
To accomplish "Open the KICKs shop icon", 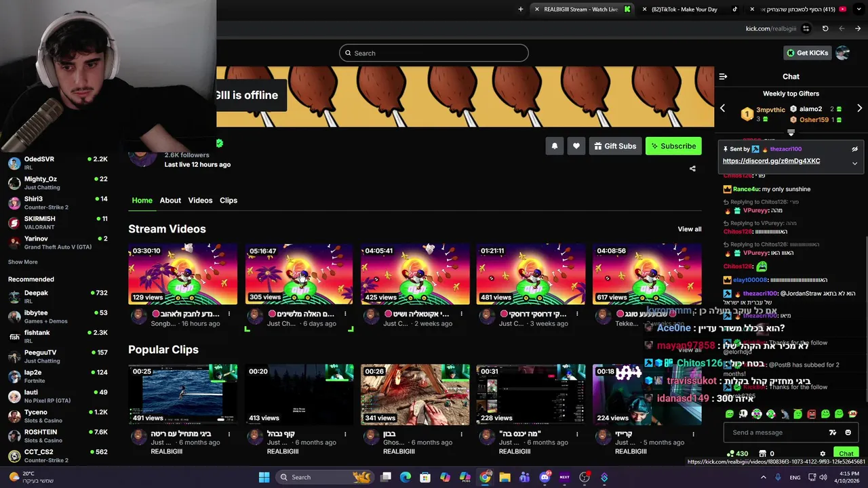I will (762, 454).
